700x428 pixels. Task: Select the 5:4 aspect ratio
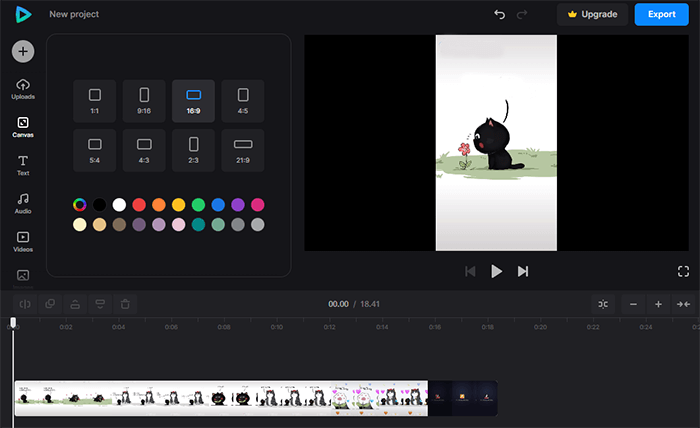pos(95,150)
